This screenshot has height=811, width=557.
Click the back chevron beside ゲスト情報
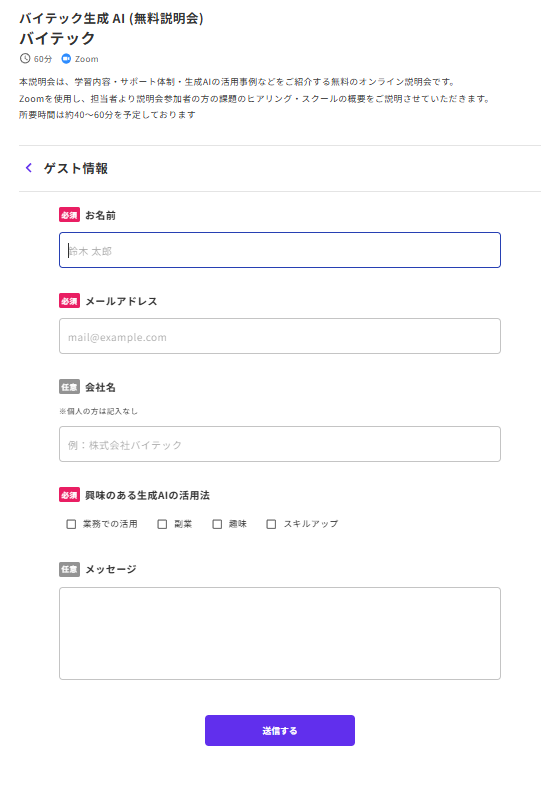29,168
